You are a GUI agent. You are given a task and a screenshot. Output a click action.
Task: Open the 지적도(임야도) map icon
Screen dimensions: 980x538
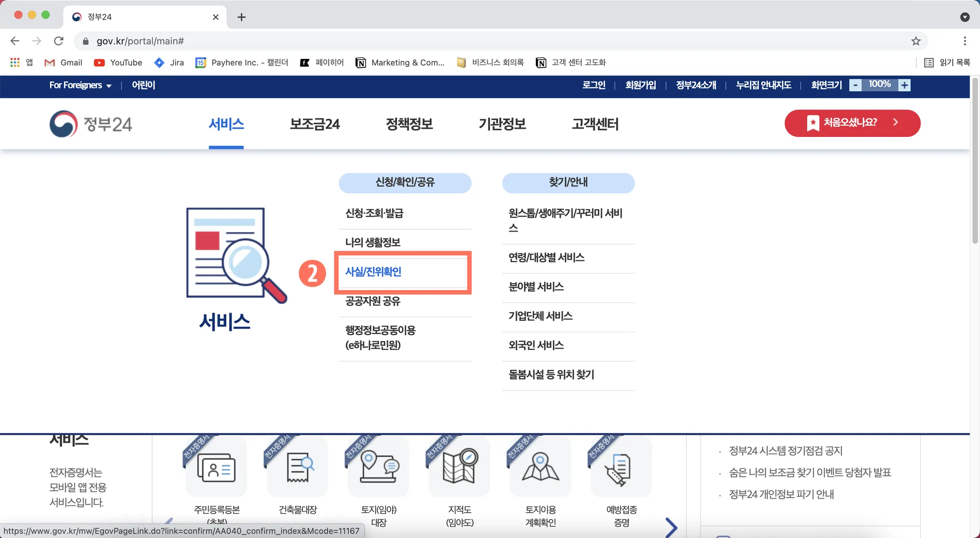(x=459, y=468)
